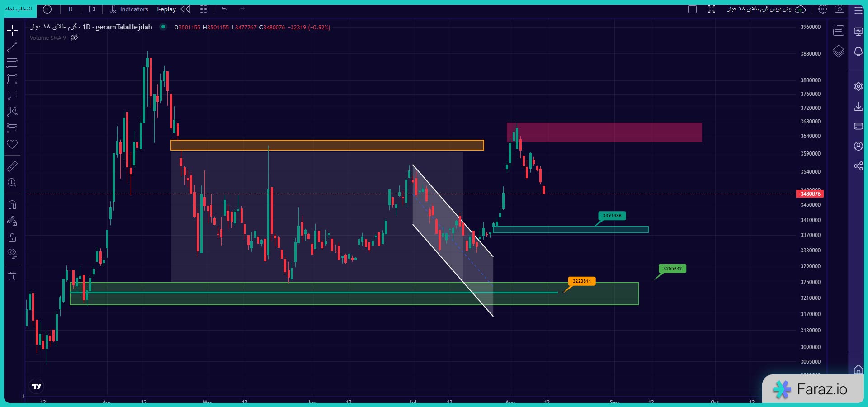Select the descending white channel drawing

[x=453, y=241]
